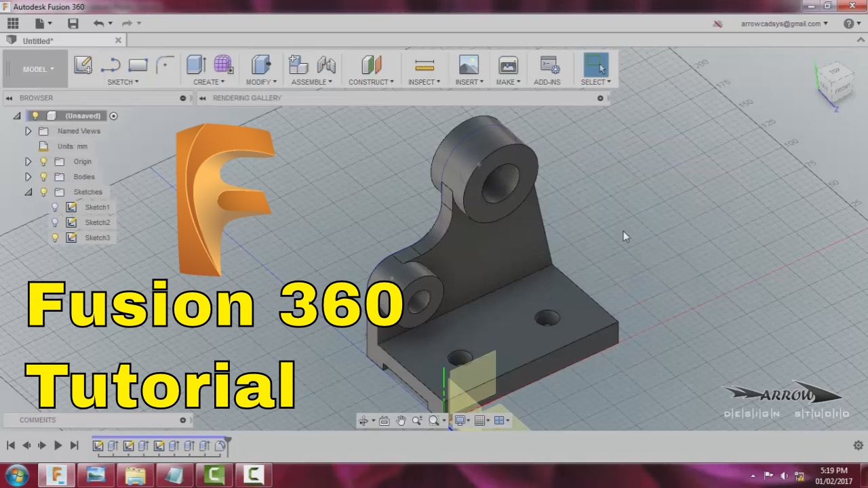Toggle Sketch3 visibility bulb

point(55,238)
